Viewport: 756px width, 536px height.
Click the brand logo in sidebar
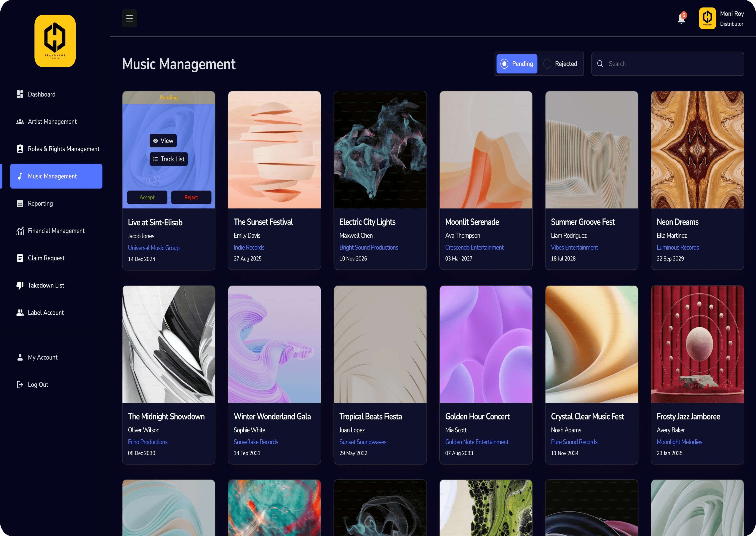click(x=55, y=41)
